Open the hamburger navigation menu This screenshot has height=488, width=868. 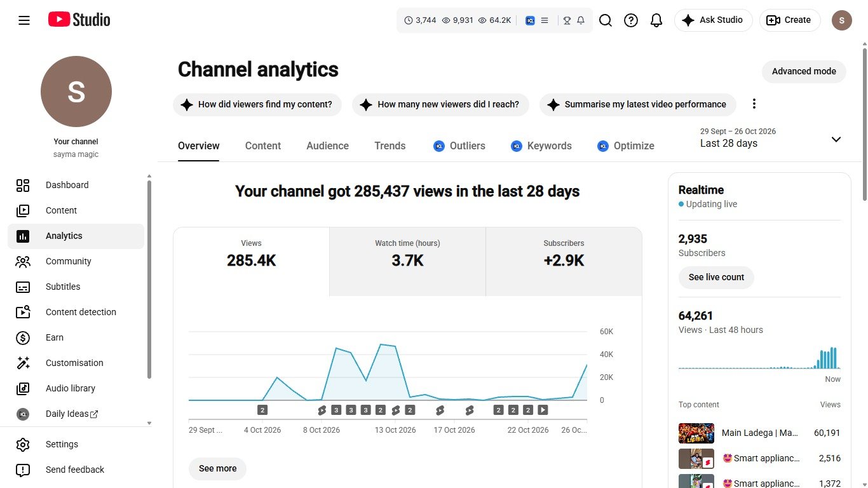pos(24,20)
